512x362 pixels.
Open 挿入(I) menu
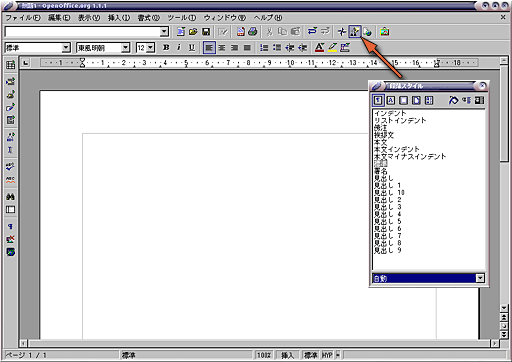click(x=119, y=18)
